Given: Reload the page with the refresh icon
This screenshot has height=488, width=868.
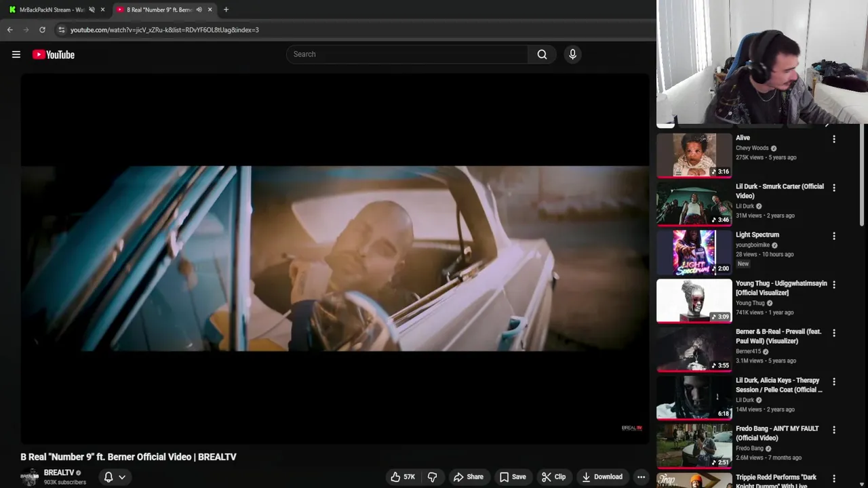Looking at the screenshot, I should (42, 30).
